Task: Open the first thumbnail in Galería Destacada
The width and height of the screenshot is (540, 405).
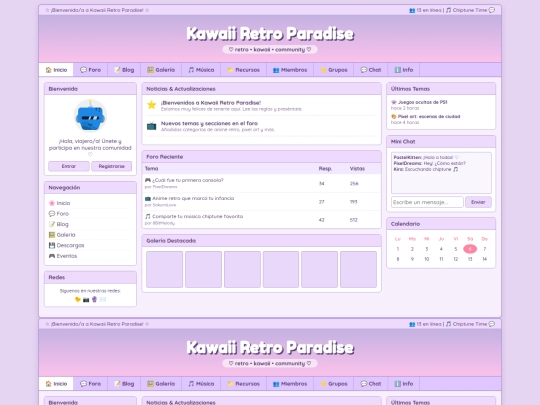Action: click(x=165, y=269)
